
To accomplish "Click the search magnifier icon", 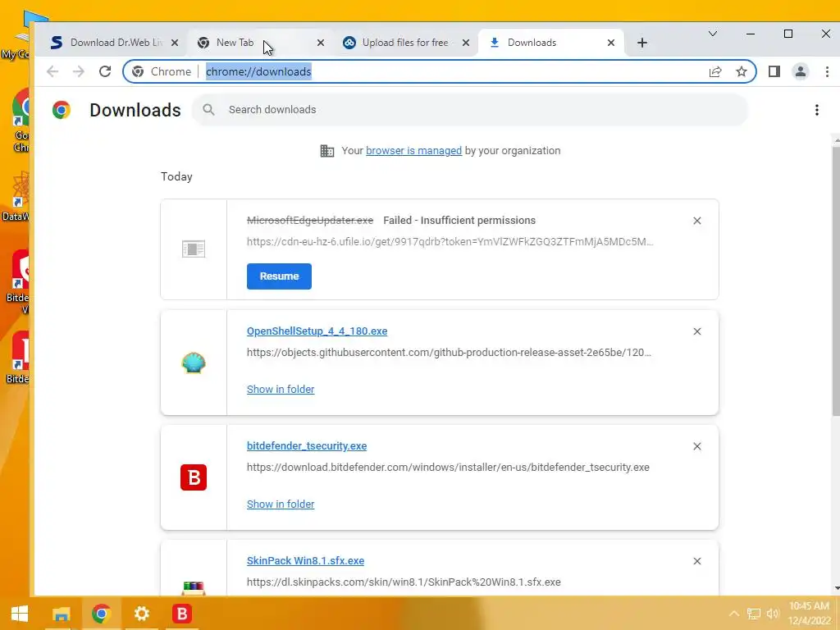I will click(x=208, y=110).
